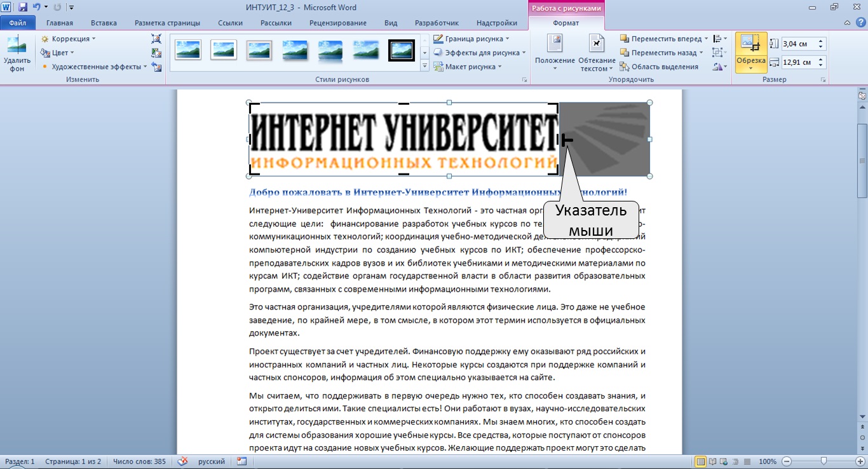The width and height of the screenshot is (868, 469).
Task: Open the Коррекция corrections dropdown
Action: pos(68,39)
